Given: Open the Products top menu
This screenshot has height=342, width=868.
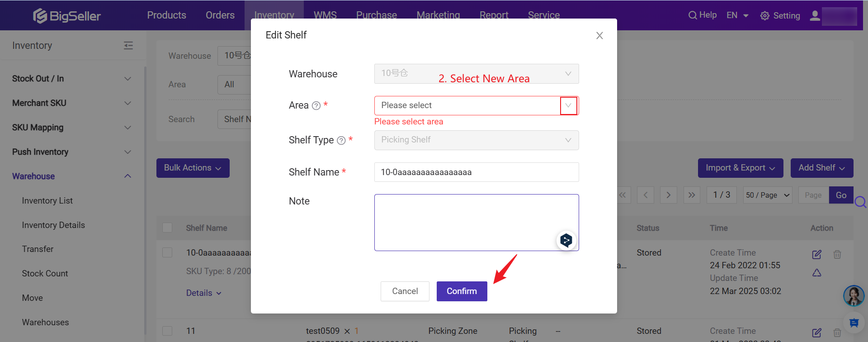Looking at the screenshot, I should tap(166, 15).
